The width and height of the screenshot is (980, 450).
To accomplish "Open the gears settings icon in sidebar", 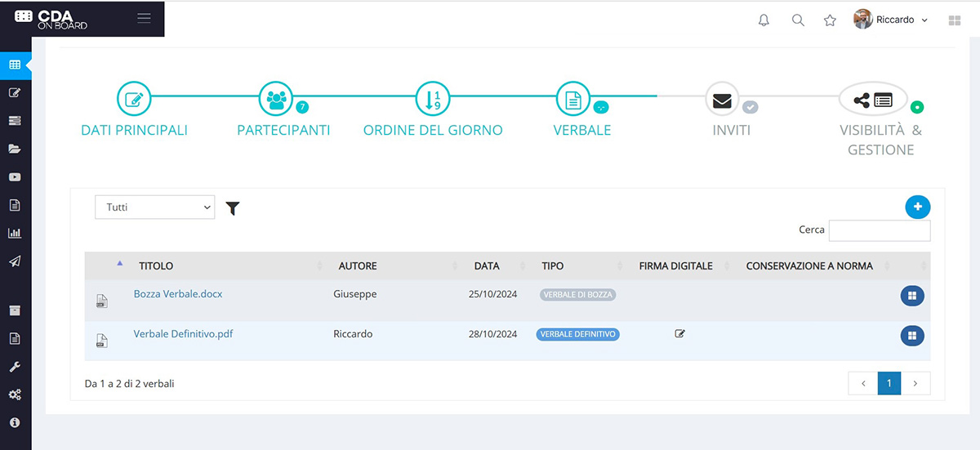I will click(15, 394).
